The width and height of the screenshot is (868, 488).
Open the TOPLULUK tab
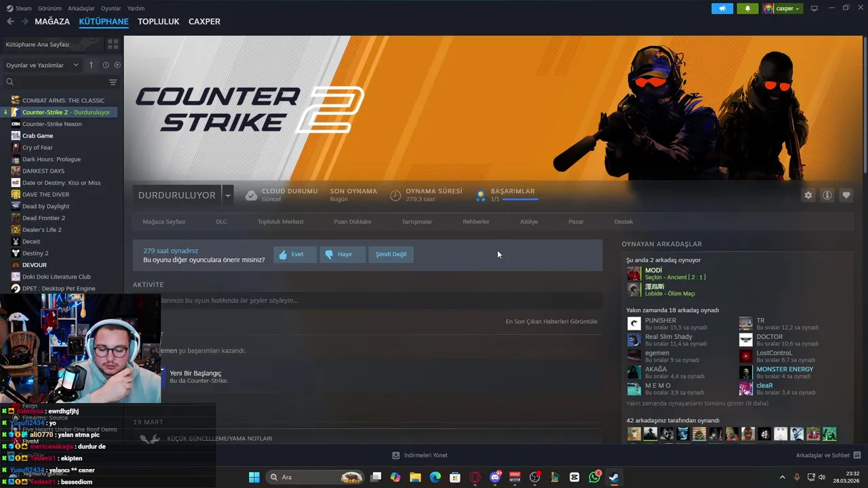158,22
